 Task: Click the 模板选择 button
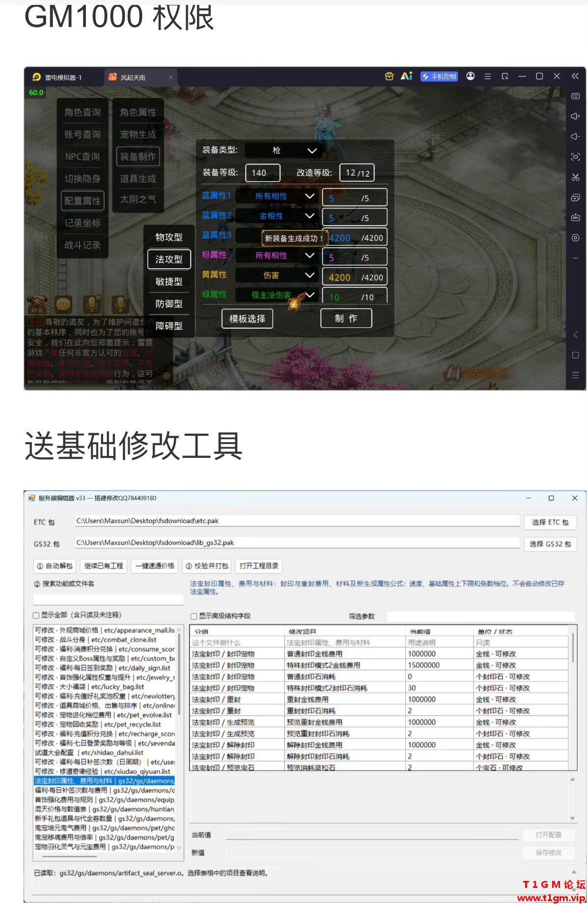pyautogui.click(x=247, y=319)
